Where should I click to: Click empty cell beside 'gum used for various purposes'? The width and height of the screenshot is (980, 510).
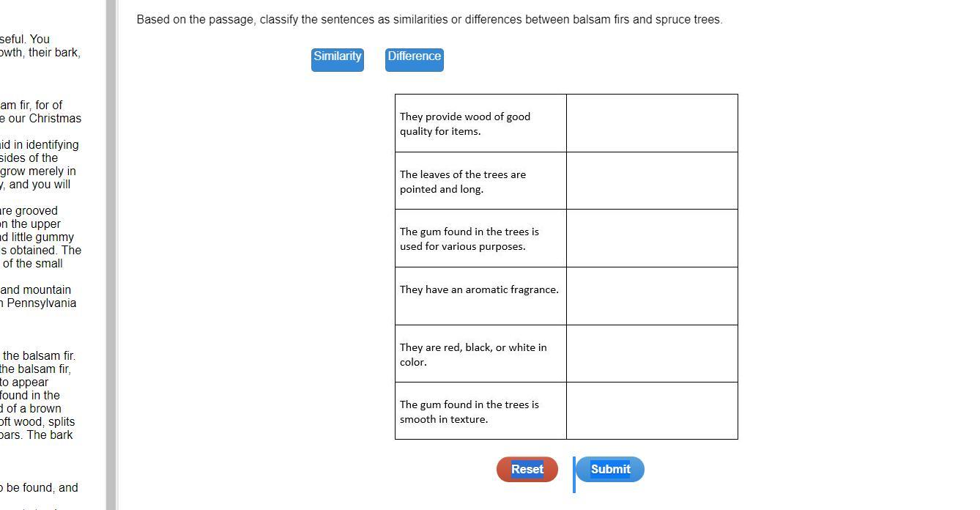(652, 238)
